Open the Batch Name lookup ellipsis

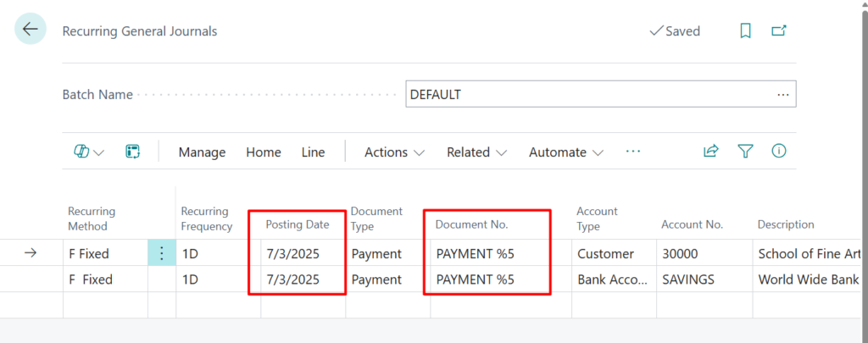[x=782, y=95]
